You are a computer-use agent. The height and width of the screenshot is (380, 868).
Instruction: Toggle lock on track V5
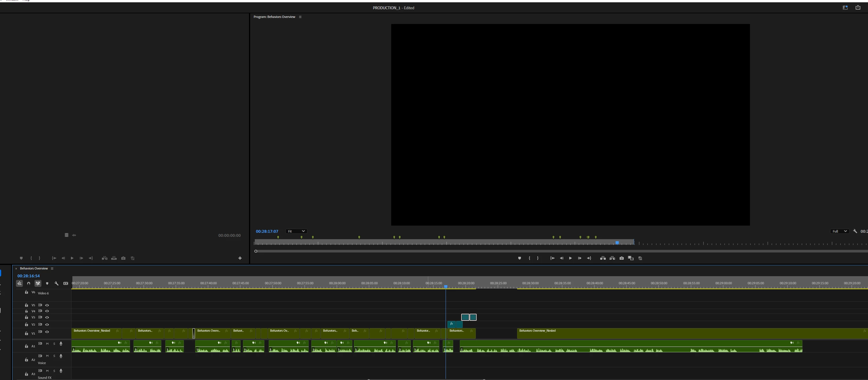click(26, 305)
